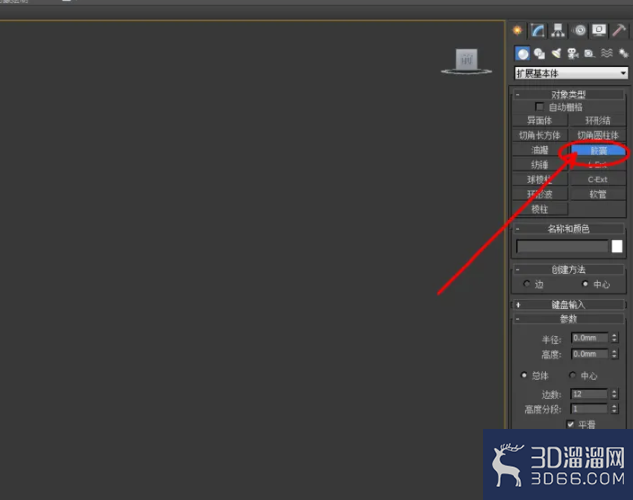
Task: Click the 切角长方体 button
Action: tap(540, 135)
